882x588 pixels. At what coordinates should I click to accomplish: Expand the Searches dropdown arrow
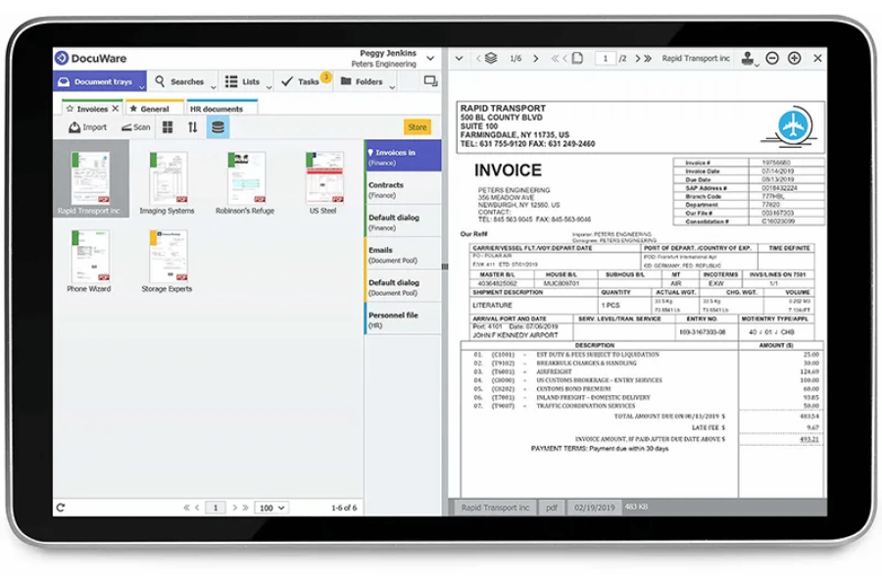(x=214, y=86)
